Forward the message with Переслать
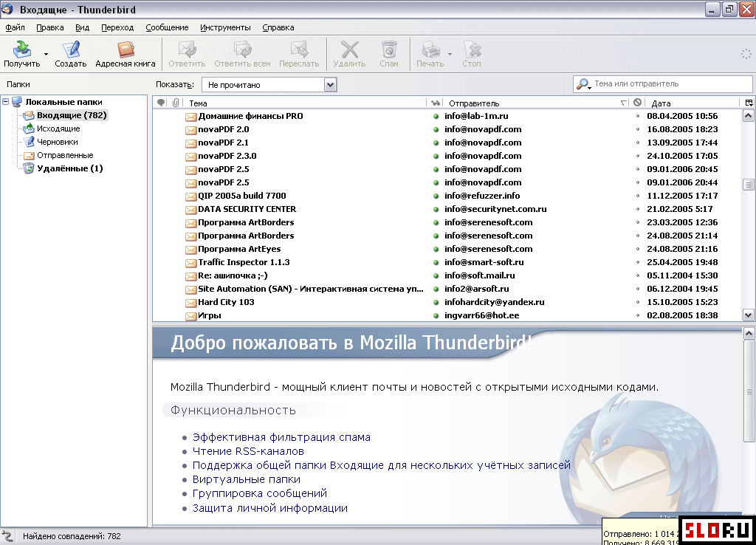This screenshot has height=545, width=756. click(299, 54)
